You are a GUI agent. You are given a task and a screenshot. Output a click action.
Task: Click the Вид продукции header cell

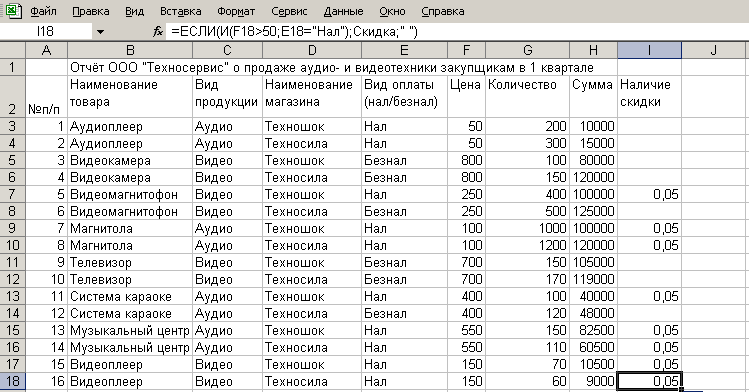pyautogui.click(x=227, y=96)
